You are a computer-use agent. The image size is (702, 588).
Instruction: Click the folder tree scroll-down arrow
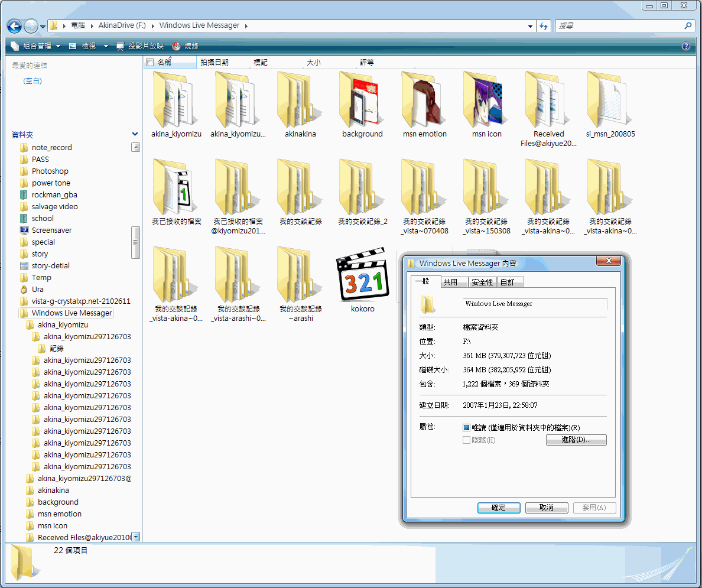click(x=136, y=536)
